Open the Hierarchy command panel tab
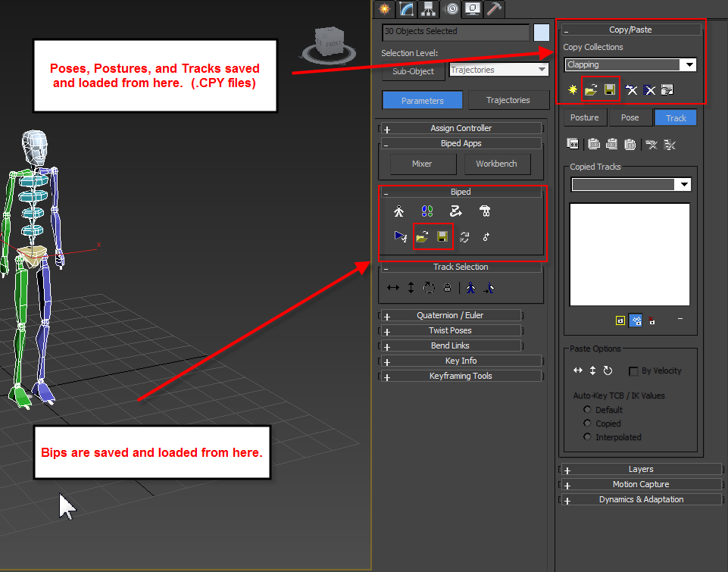Viewport: 728px width, 572px height. [x=428, y=9]
